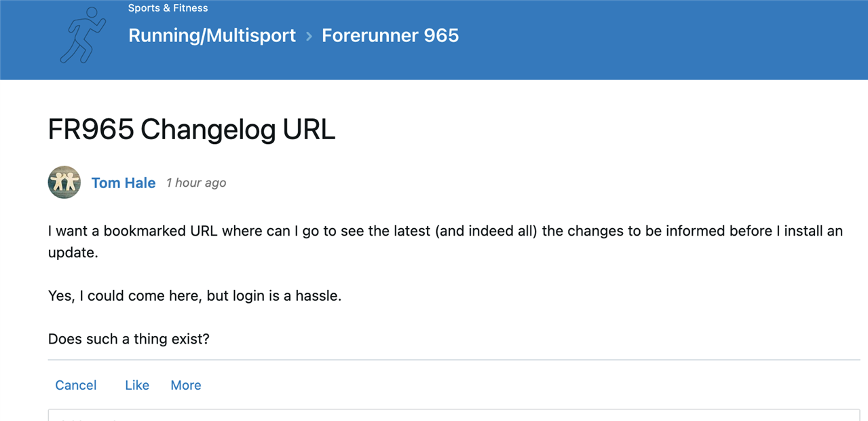Open the Tom Hale author name link
Image resolution: width=868 pixels, height=421 pixels.
(x=124, y=183)
